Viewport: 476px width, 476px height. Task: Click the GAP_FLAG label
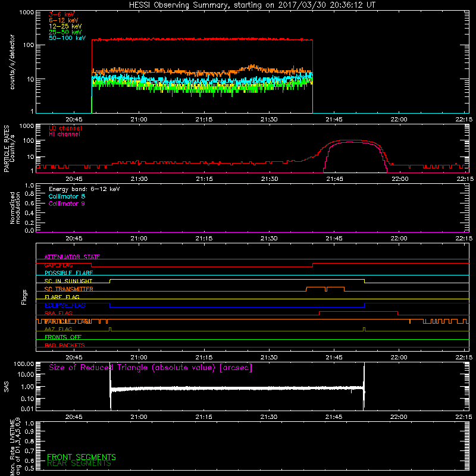point(58,265)
